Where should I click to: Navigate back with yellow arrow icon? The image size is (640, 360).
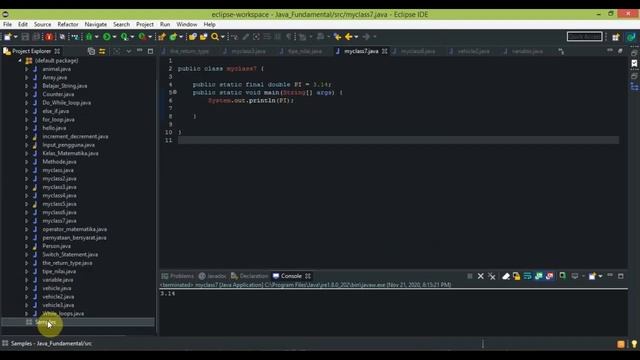coord(349,37)
